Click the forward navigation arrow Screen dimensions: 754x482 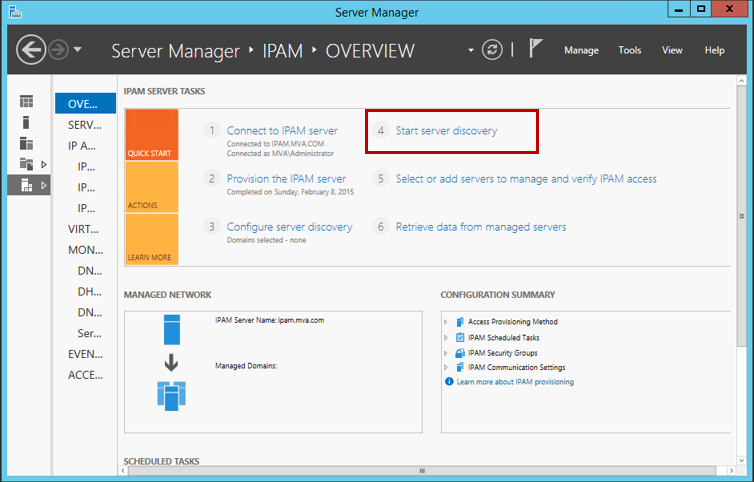(x=58, y=50)
